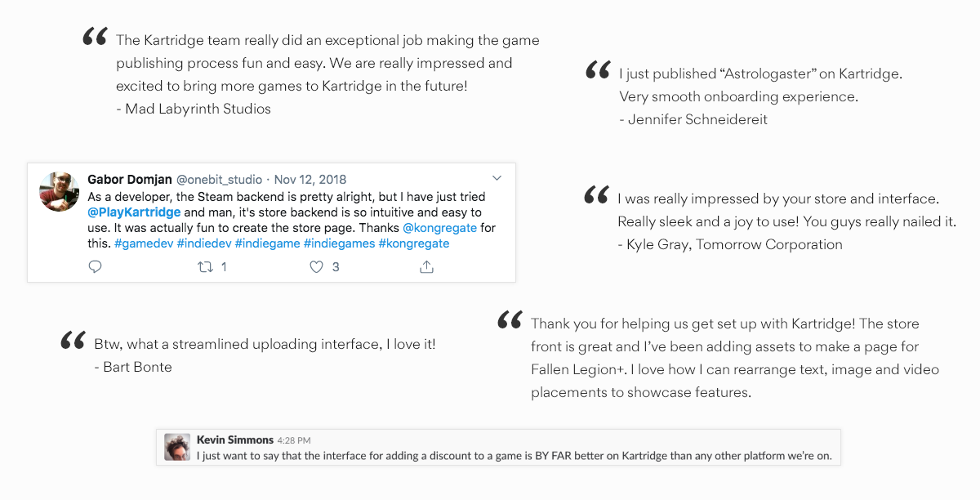Click Kevin Simmons' avatar image

(177, 447)
